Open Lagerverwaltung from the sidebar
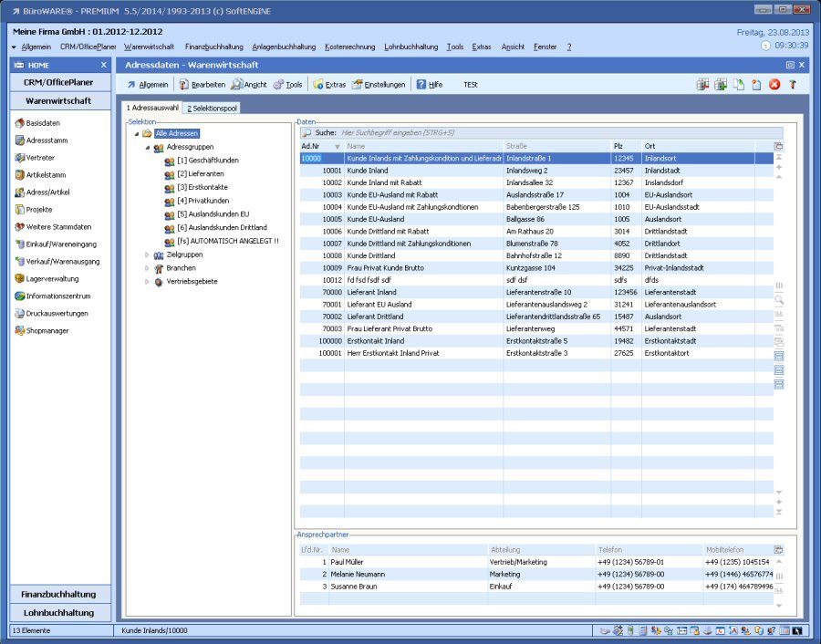The width and height of the screenshot is (821, 644). (51, 279)
